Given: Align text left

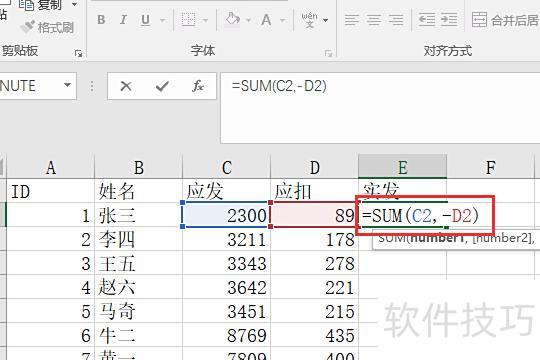Looking at the screenshot, I should click(x=352, y=20).
